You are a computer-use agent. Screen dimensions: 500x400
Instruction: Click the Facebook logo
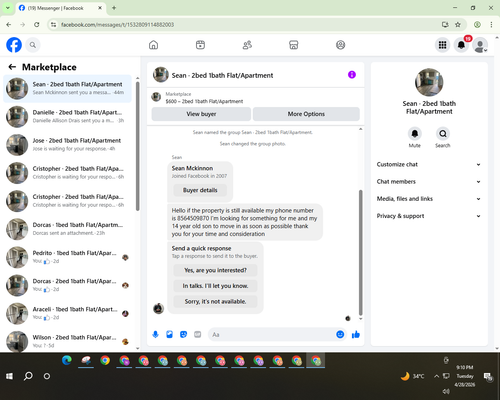pos(14,45)
